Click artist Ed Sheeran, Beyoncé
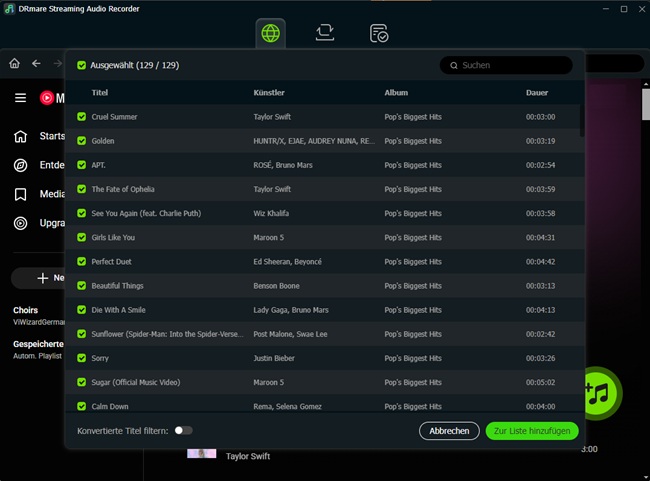Screen dimensions: 650x481 coord(287,262)
